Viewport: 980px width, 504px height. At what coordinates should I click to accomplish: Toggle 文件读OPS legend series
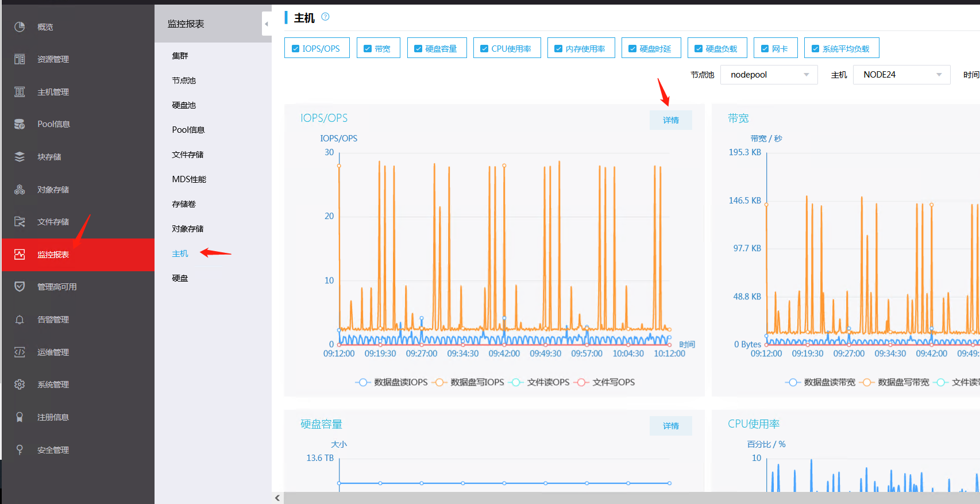[x=539, y=382]
